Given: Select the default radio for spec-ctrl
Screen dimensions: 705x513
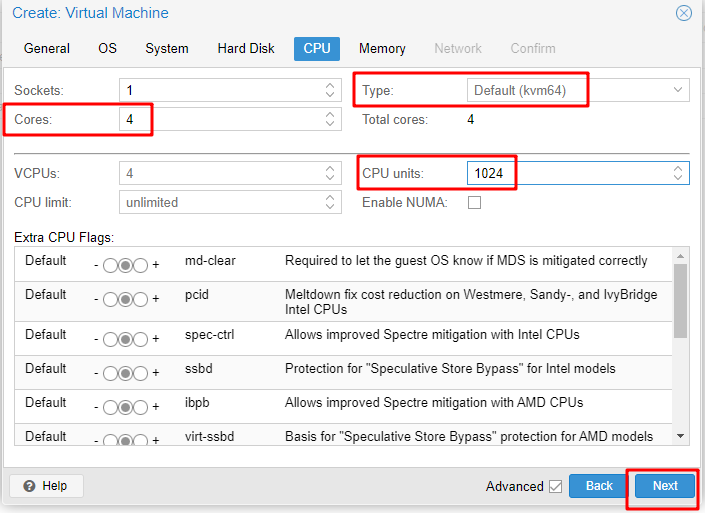Looking at the screenshot, I should (x=125, y=340).
